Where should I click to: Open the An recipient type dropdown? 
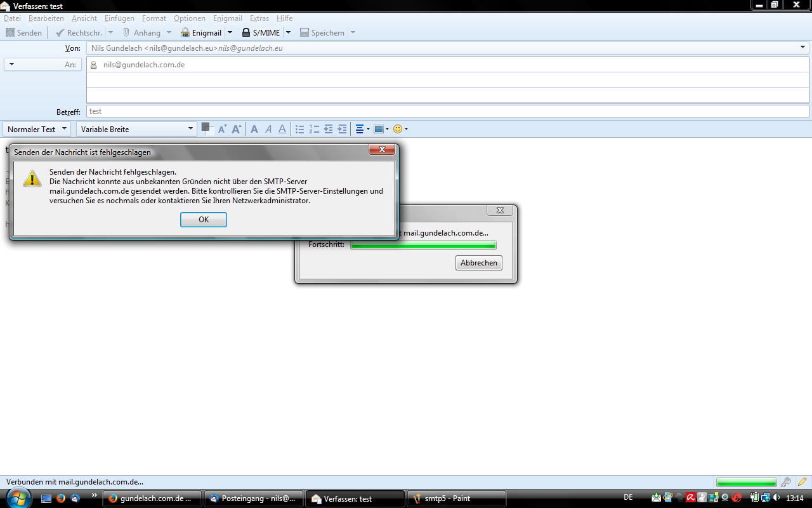43,64
